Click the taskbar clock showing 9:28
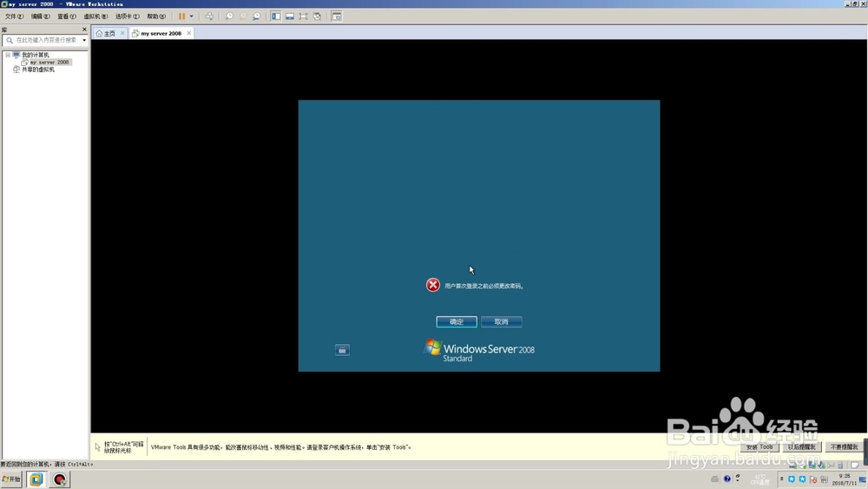Image resolution: width=868 pixels, height=489 pixels. (845, 479)
